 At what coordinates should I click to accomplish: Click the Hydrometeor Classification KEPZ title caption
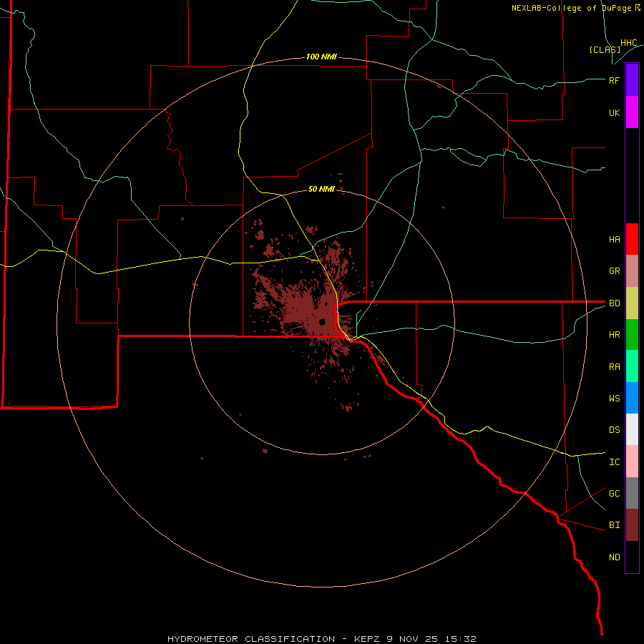(321, 639)
